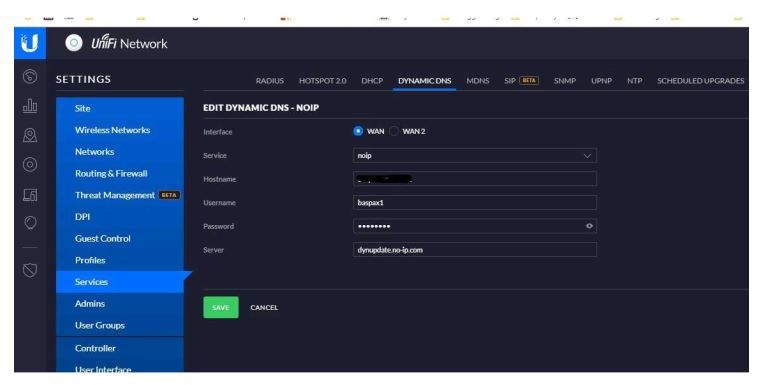This screenshot has height=385, width=764.
Task: Open User Groups settings section
Action: (120, 325)
